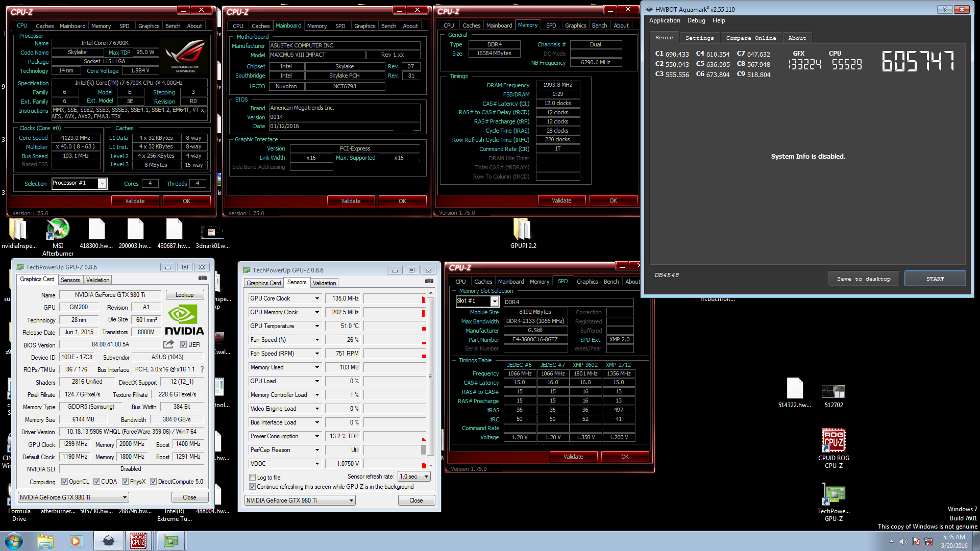The height and width of the screenshot is (551, 980).
Task: Expand the Power Consumption sensor dropdown
Action: 317,436
